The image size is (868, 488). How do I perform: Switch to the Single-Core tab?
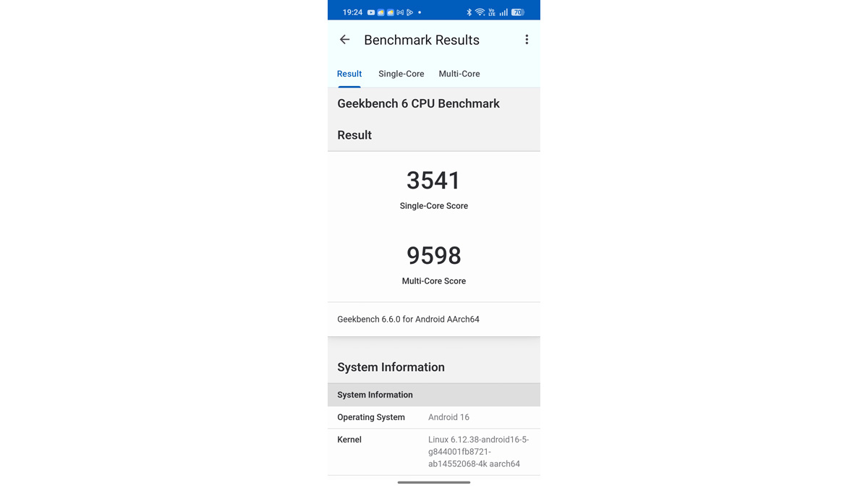(x=401, y=74)
